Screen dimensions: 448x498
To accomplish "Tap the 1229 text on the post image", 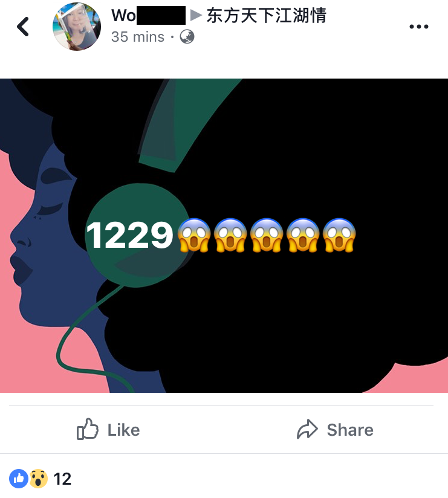I will point(129,235).
